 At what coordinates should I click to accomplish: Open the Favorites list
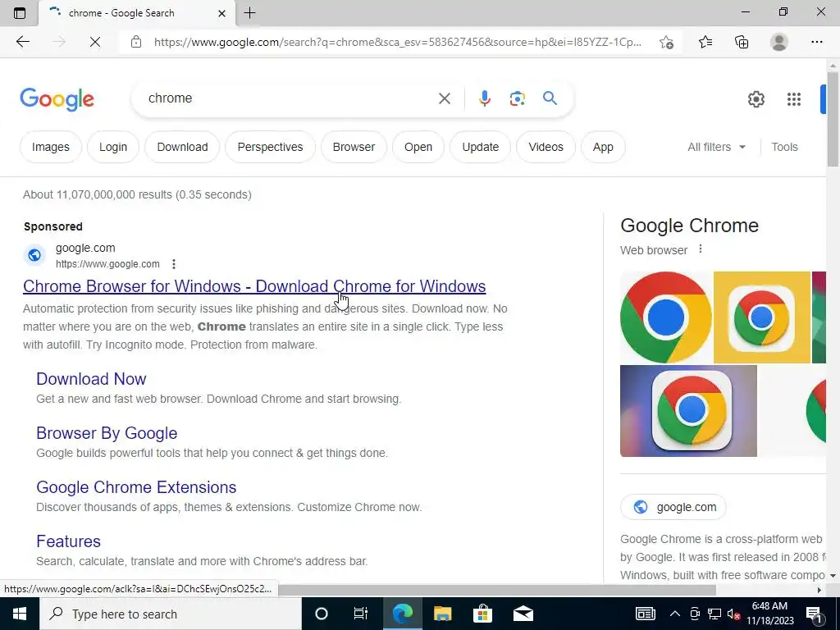(705, 42)
